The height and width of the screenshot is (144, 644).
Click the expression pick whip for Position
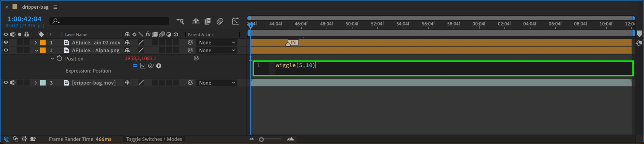(151, 66)
